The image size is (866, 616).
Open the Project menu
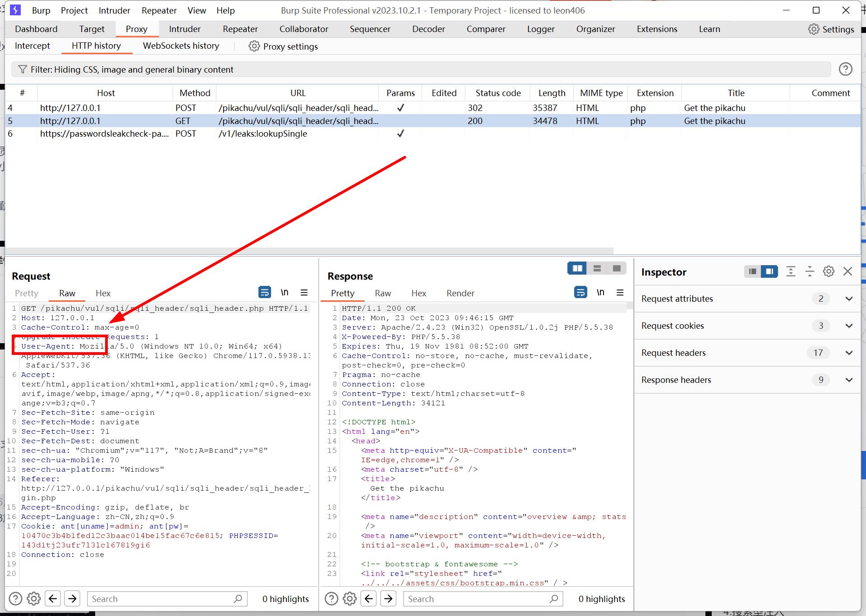(x=74, y=10)
